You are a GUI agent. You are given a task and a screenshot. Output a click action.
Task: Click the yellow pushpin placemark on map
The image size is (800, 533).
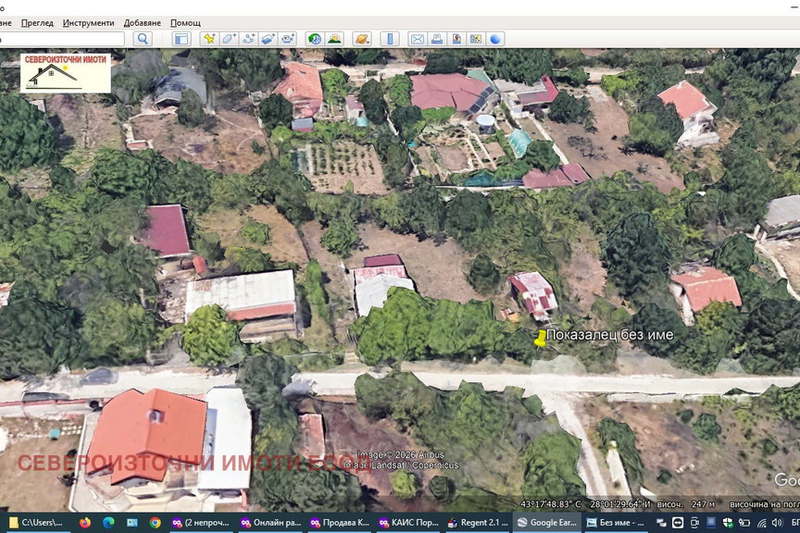[x=540, y=338]
